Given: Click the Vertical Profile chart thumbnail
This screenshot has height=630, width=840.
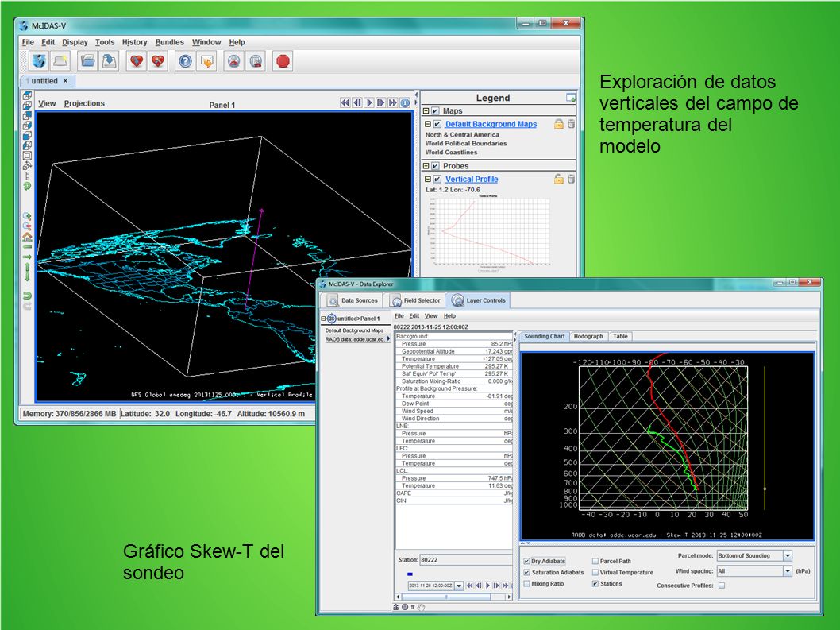Looking at the screenshot, I should pyautogui.click(x=490, y=233).
